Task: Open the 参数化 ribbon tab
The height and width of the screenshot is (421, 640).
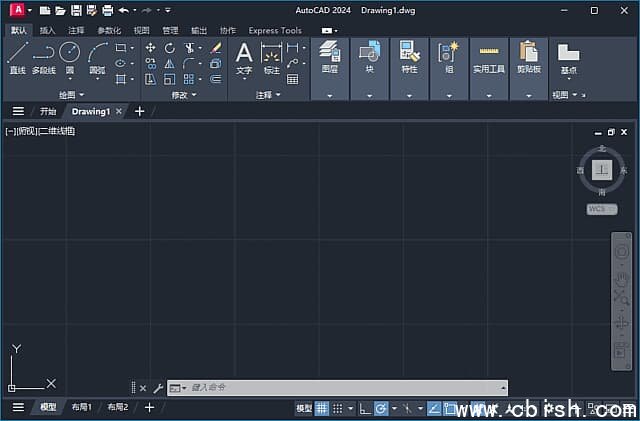Action: (x=109, y=30)
